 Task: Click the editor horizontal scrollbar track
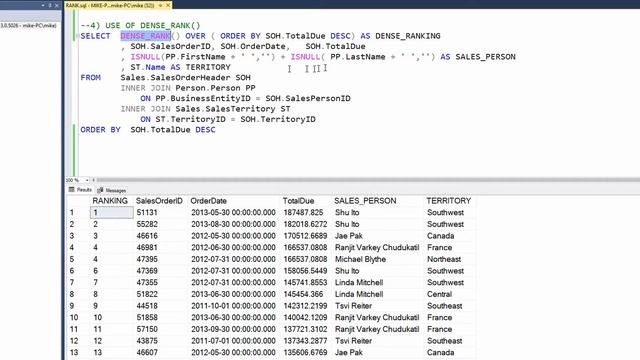(x=367, y=180)
